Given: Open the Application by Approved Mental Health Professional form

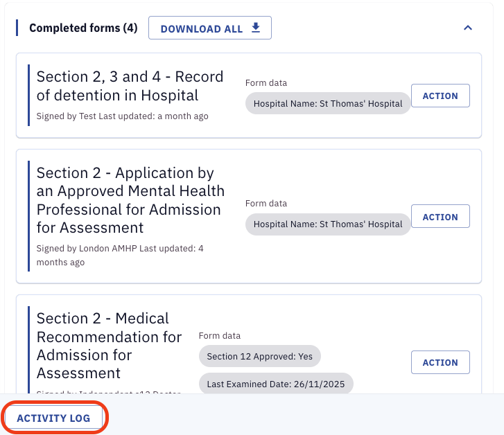Looking at the screenshot, I should (x=130, y=200).
